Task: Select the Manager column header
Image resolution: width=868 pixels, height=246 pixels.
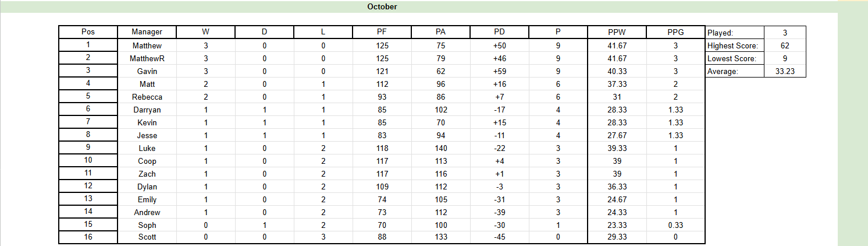Action: [x=147, y=32]
